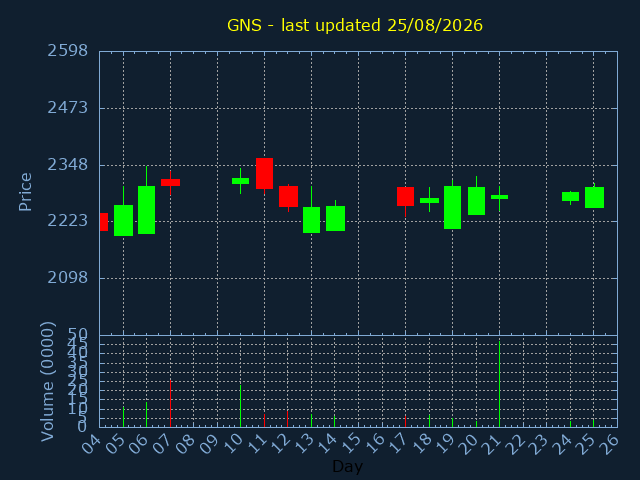Click the red volume bar for day 12
Viewport: 640px width, 480px height.
pos(287,419)
